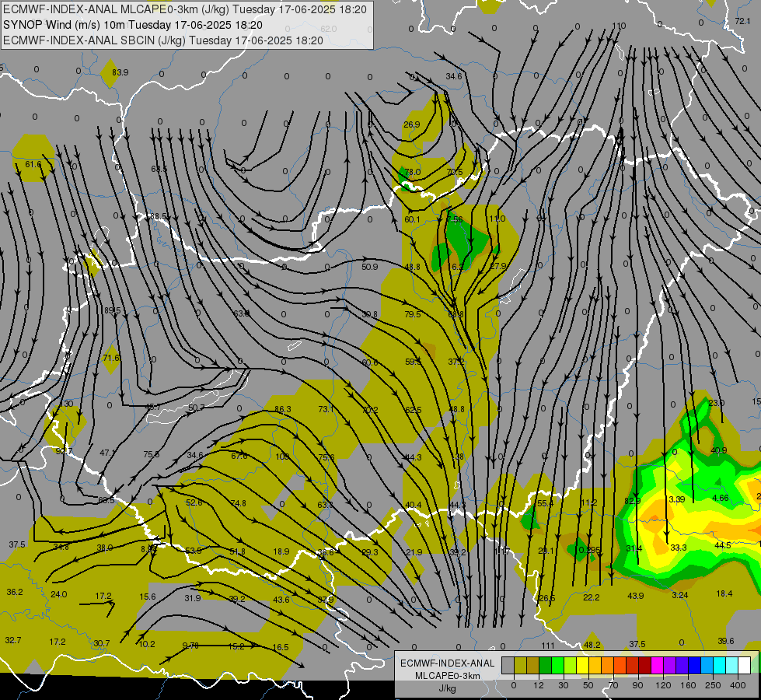This screenshot has width=761, height=700.
Task: Click the pure yellow legend swatch
Action: (x=582, y=665)
